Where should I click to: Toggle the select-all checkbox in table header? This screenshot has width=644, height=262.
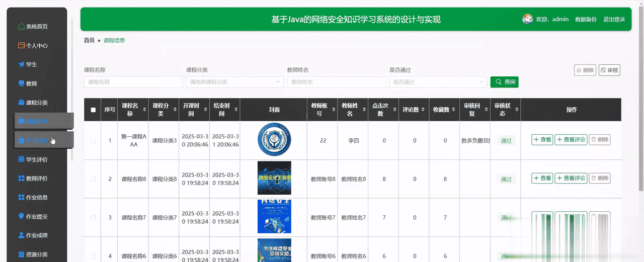point(93,110)
